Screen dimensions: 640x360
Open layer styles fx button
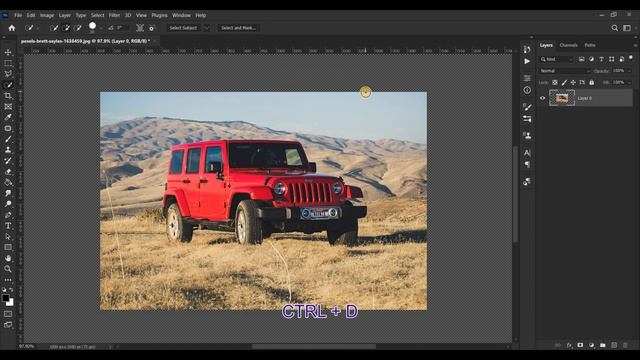(569, 345)
